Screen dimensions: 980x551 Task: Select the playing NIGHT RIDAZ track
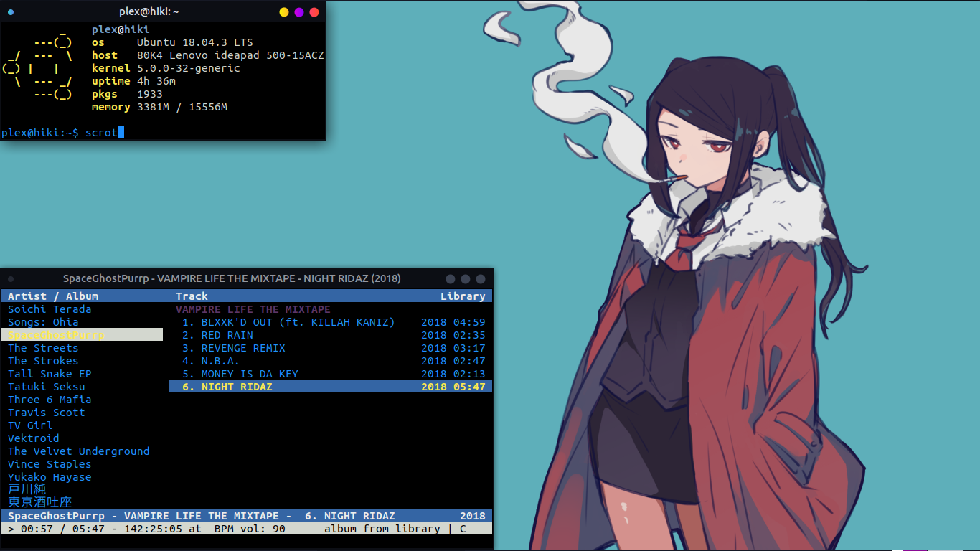coord(237,387)
